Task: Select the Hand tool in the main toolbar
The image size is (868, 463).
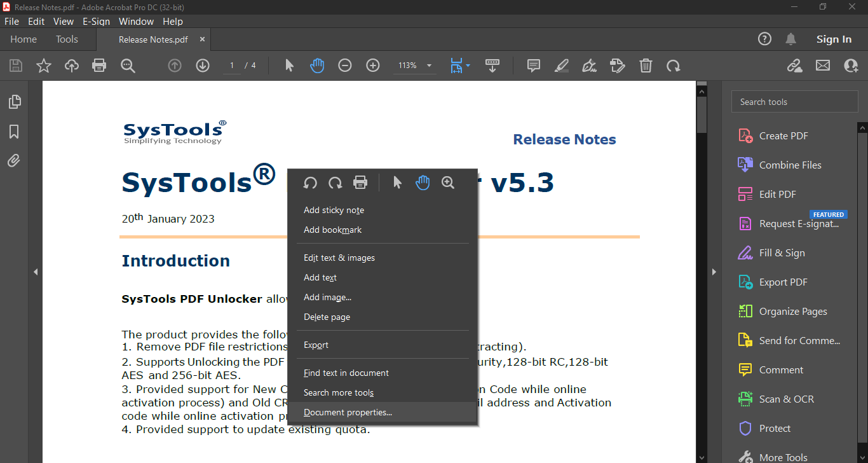Action: click(x=317, y=66)
